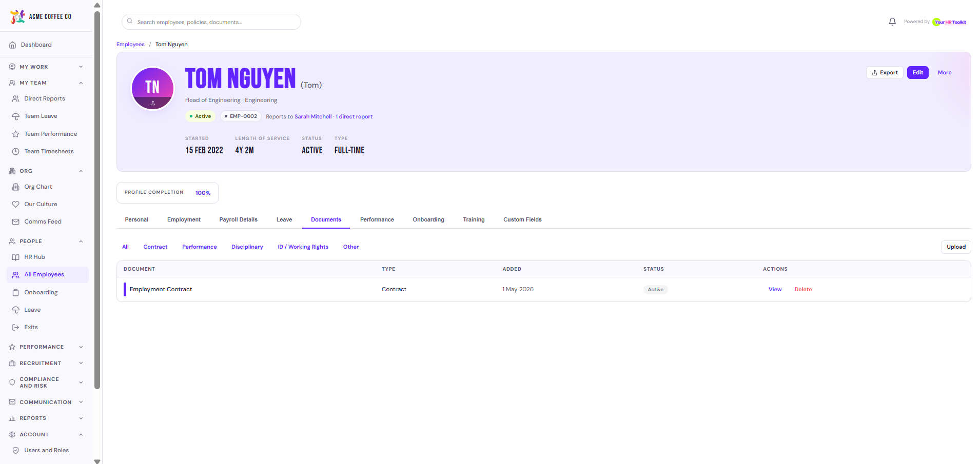Filter documents by ID / Working Rights
The height and width of the screenshot is (464, 980).
303,247
